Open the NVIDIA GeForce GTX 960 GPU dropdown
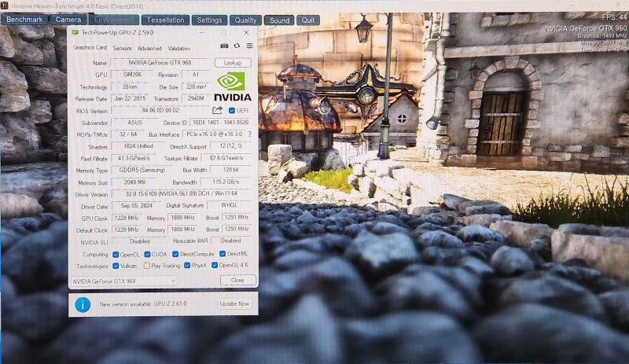This screenshot has height=364, width=629. click(x=124, y=281)
